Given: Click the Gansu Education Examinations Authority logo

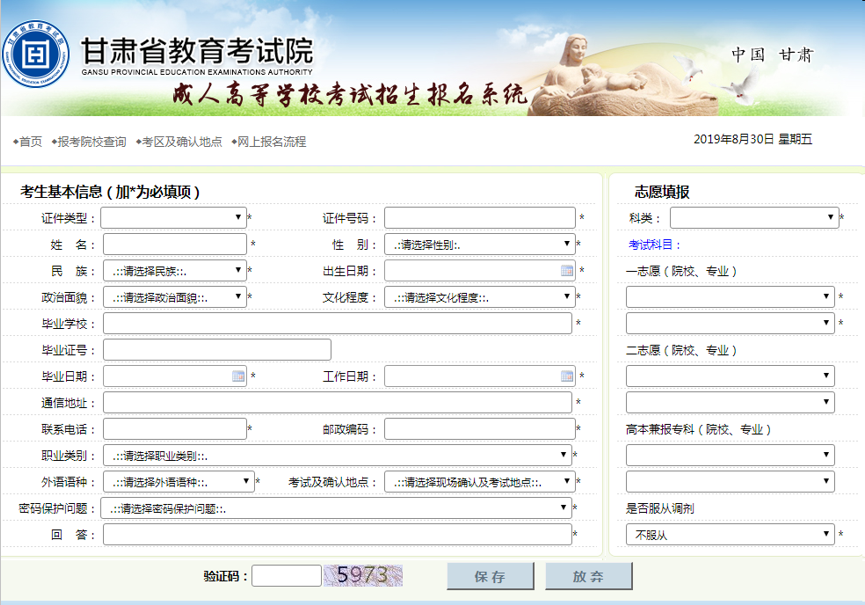Looking at the screenshot, I should [x=37, y=54].
